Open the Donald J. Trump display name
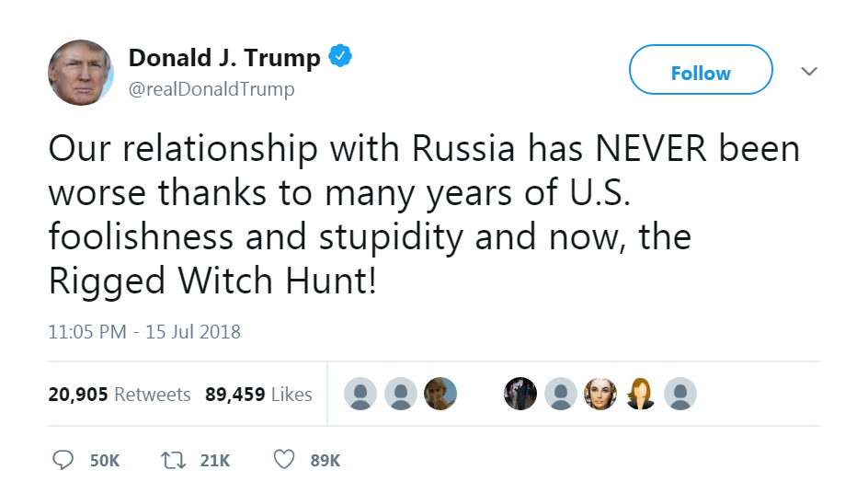This screenshot has height=493, width=868. click(x=224, y=59)
